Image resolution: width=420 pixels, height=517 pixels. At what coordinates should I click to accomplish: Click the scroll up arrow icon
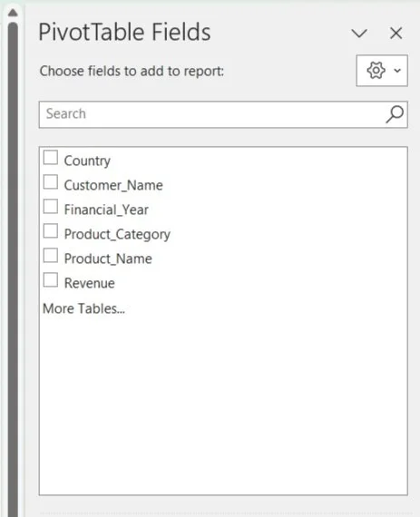tap(13, 13)
